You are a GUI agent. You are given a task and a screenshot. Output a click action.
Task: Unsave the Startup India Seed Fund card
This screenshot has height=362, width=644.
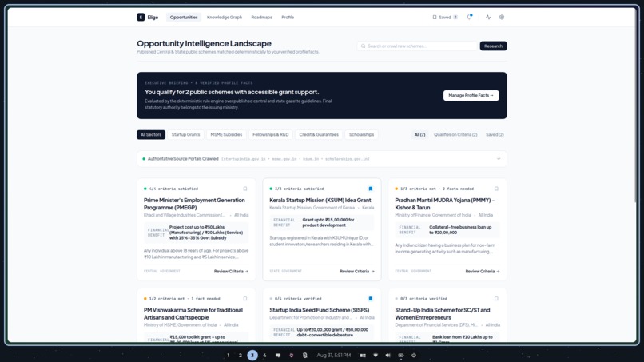(371, 299)
